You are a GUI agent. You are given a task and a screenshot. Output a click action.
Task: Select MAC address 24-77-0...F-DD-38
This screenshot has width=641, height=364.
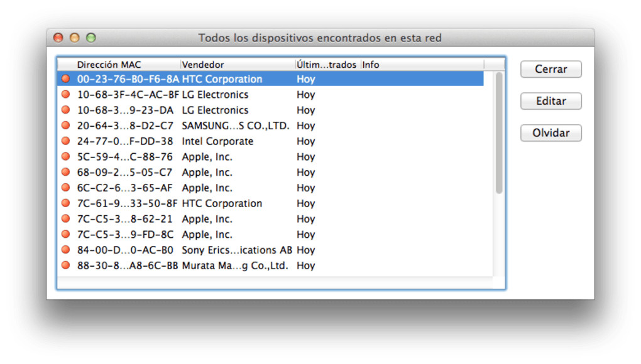125,141
